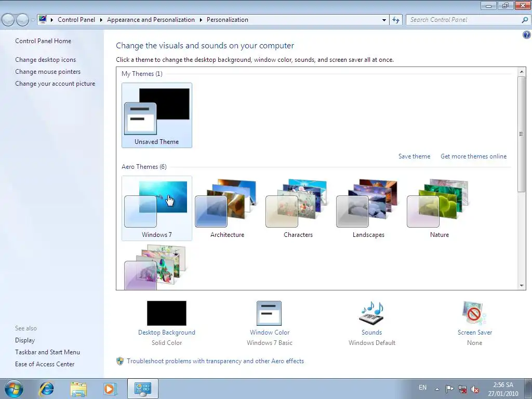Select the Unsaved Theme thumbnail
Viewport: 532px width, 399px height.
157,115
